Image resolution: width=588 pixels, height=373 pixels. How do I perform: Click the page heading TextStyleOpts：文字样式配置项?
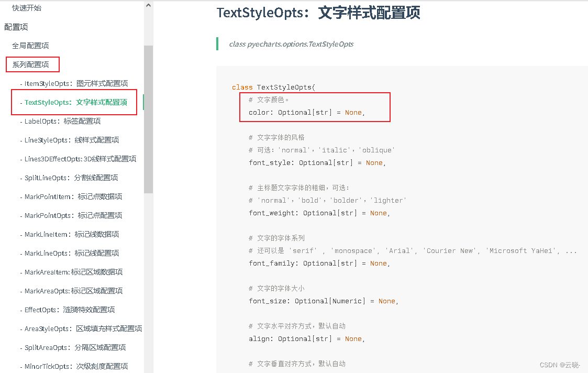[x=318, y=13]
